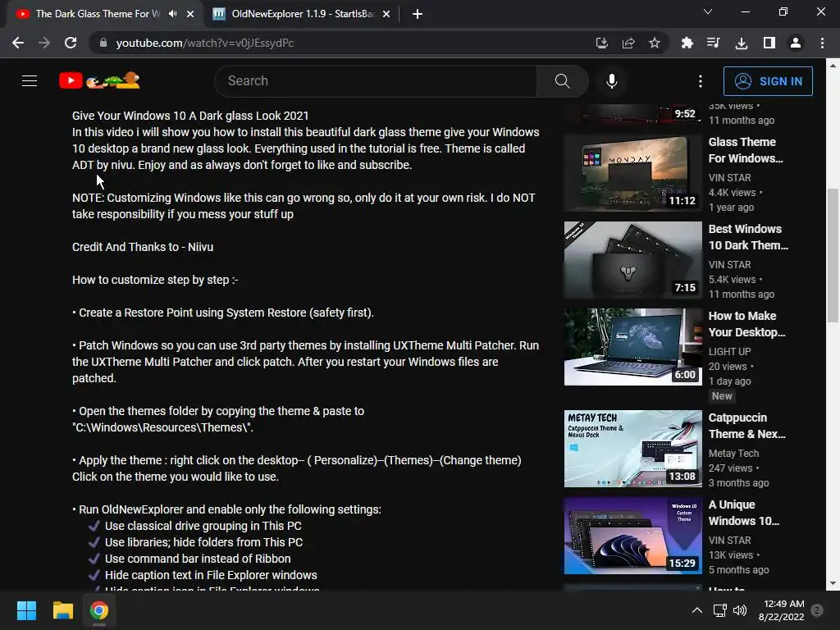Open the Windows Start button

[x=26, y=610]
